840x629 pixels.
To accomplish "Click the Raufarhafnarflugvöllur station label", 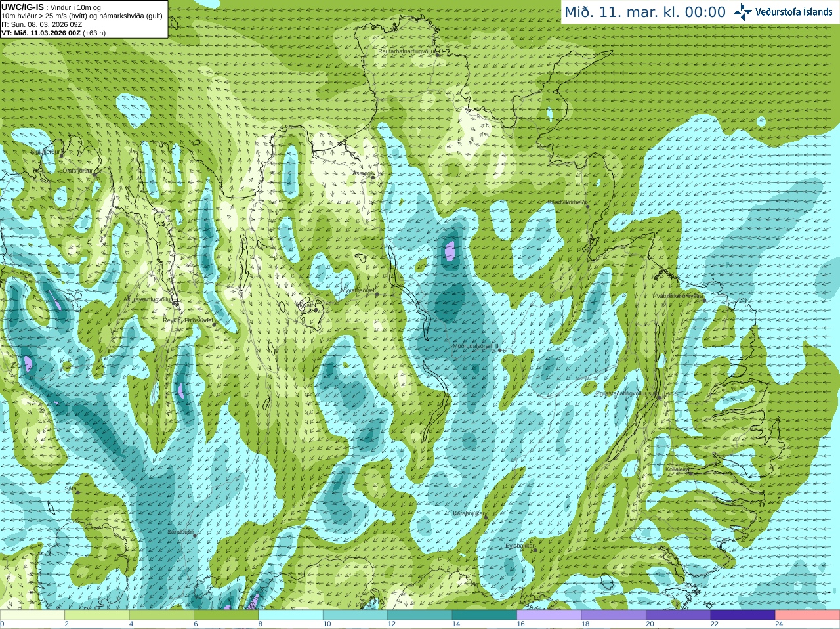I will 407,51.
